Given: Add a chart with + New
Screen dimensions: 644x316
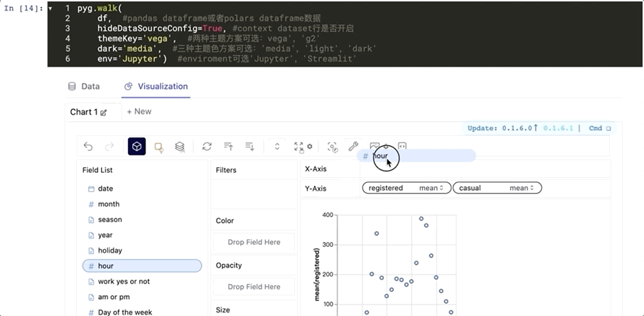Looking at the screenshot, I should click(139, 112).
